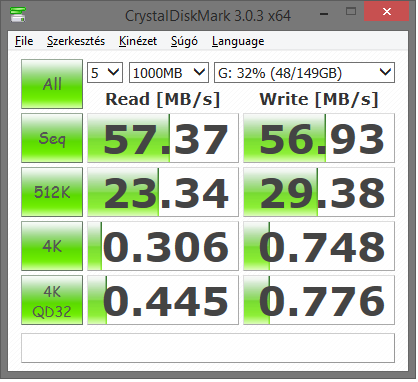Click the 512K write result 29.38
The image size is (418, 382).
[319, 192]
